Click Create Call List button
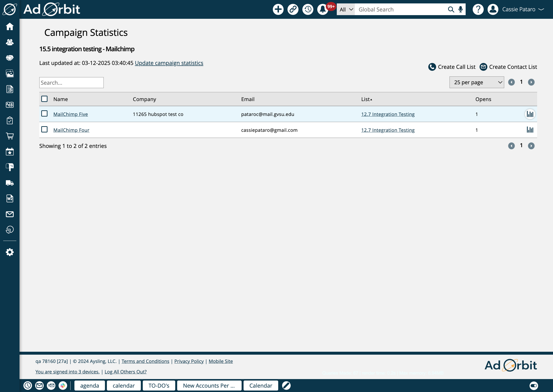 452,67
